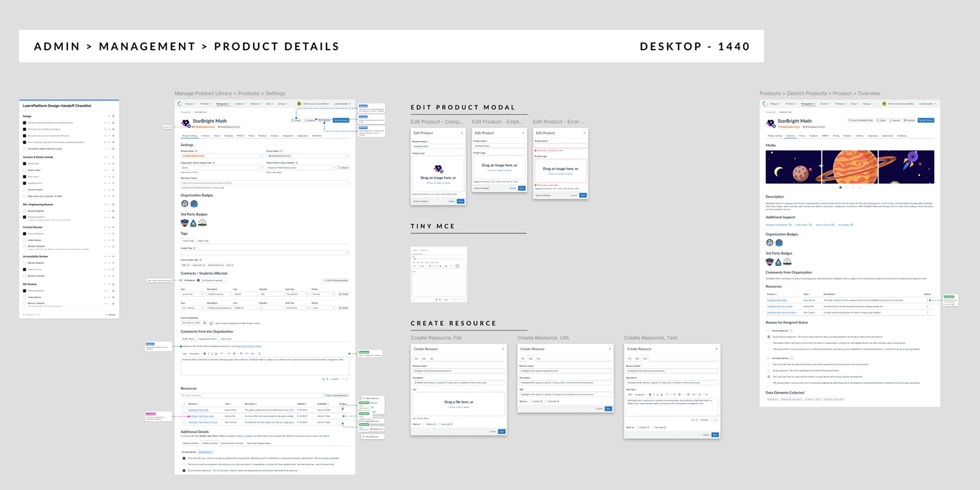The width and height of the screenshot is (980, 490).
Task: Click orange shield 3rd Party Badge in Settings
Action: tap(185, 223)
